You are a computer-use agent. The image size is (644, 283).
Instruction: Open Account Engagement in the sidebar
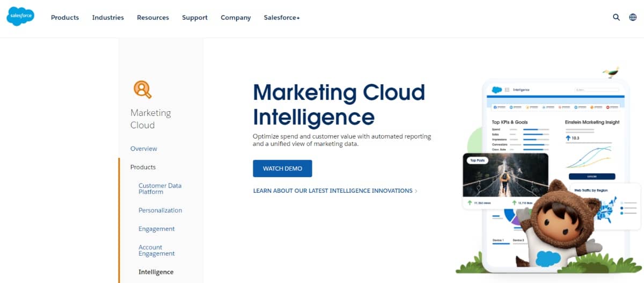(x=157, y=250)
